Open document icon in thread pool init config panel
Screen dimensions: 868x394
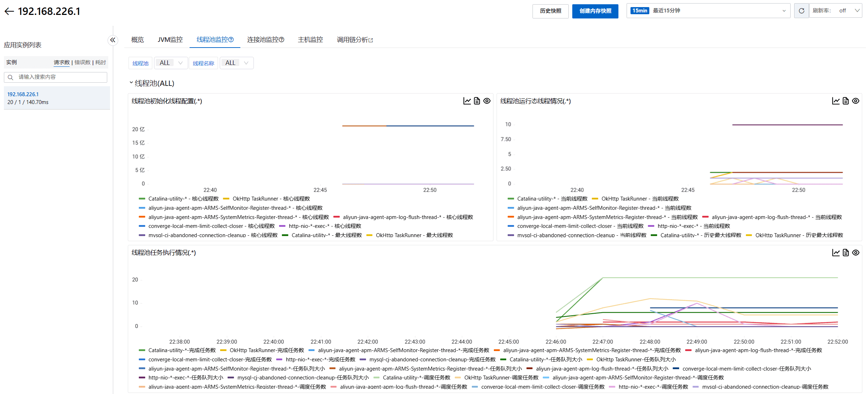pyautogui.click(x=477, y=101)
